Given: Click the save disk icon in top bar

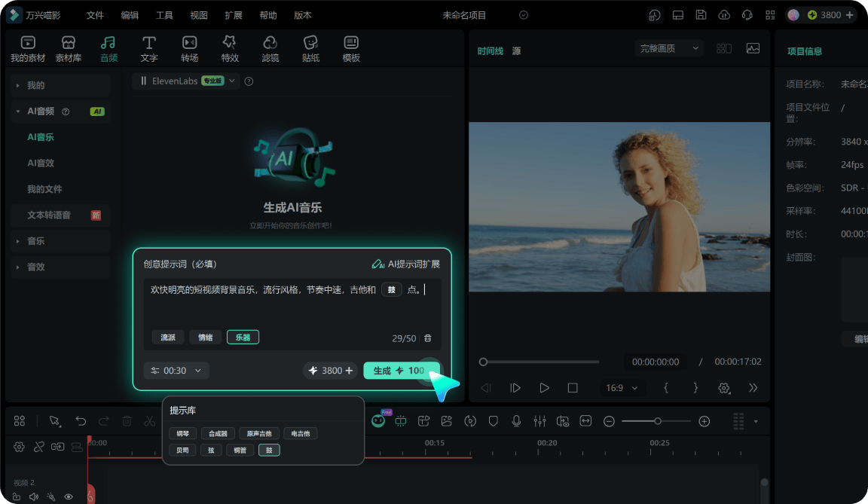Looking at the screenshot, I should 701,15.
